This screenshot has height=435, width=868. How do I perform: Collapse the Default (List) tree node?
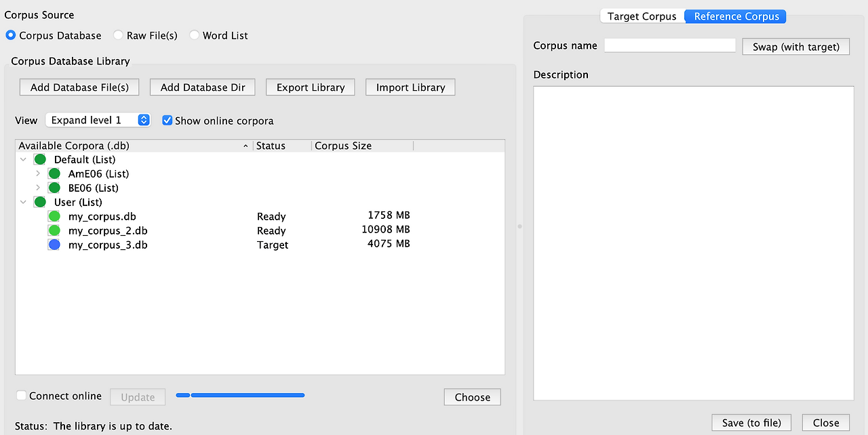24,159
